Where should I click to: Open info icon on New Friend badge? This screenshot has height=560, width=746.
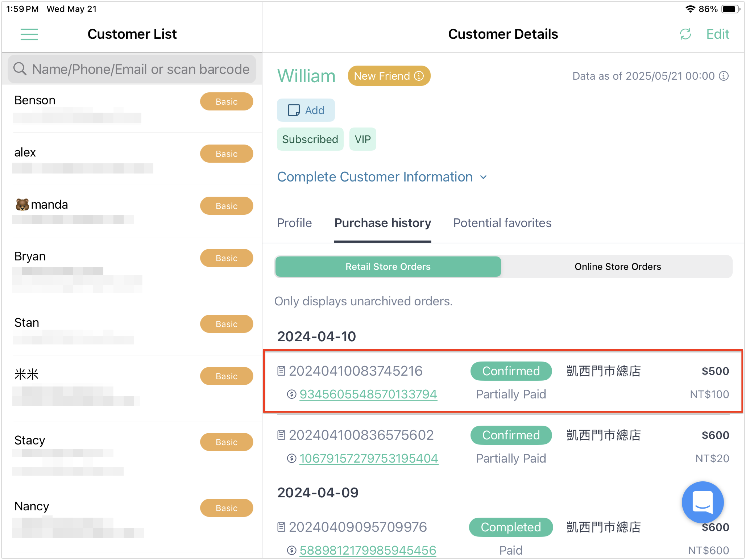[x=418, y=76]
